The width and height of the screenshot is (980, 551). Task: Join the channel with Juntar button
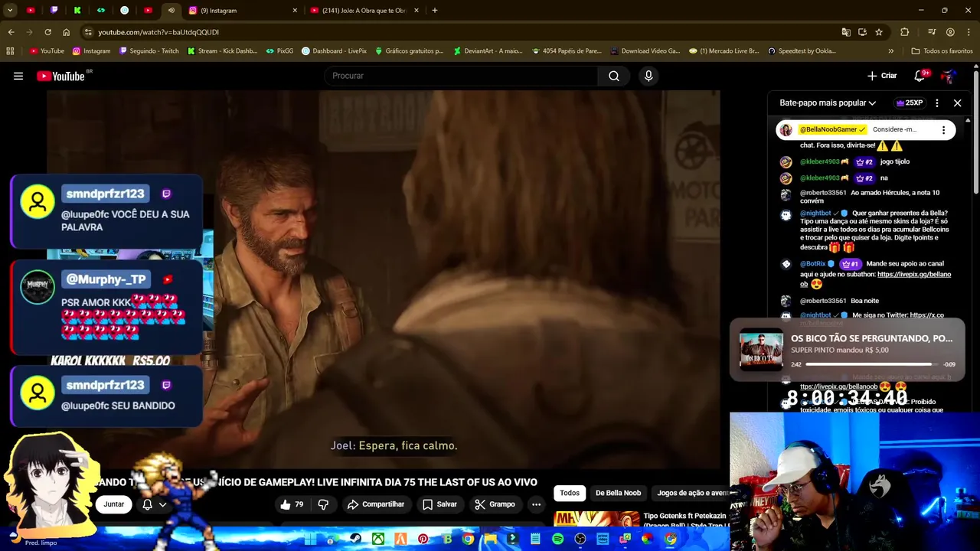(x=113, y=504)
